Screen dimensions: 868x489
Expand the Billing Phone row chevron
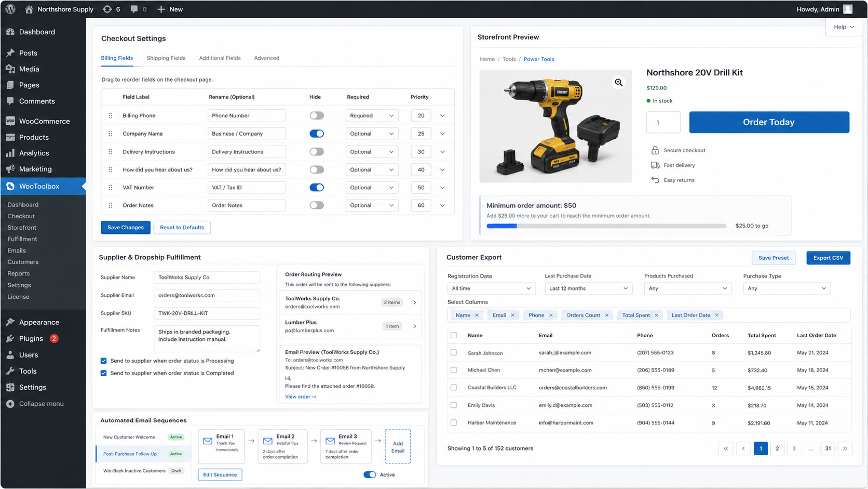point(442,115)
